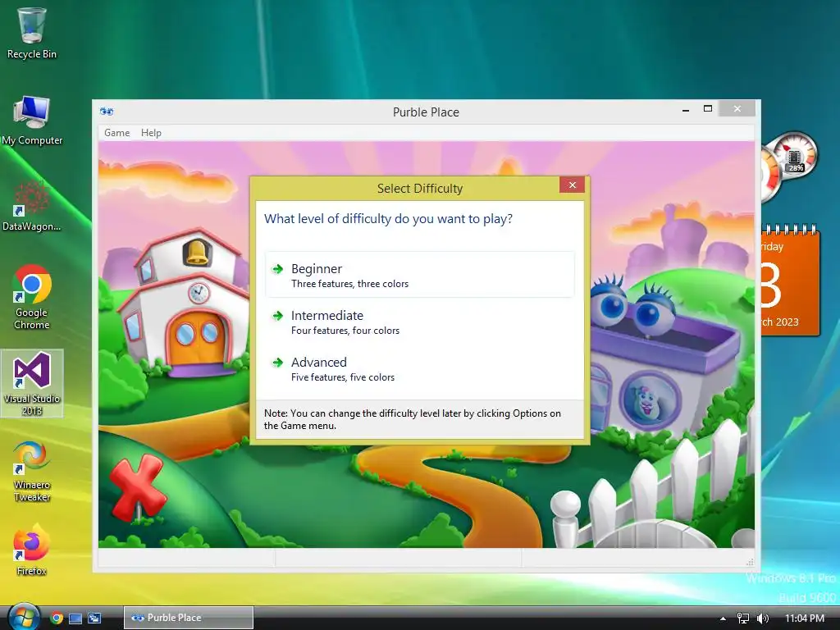Maximize the Purble Place window
The image size is (840, 630).
(x=708, y=109)
